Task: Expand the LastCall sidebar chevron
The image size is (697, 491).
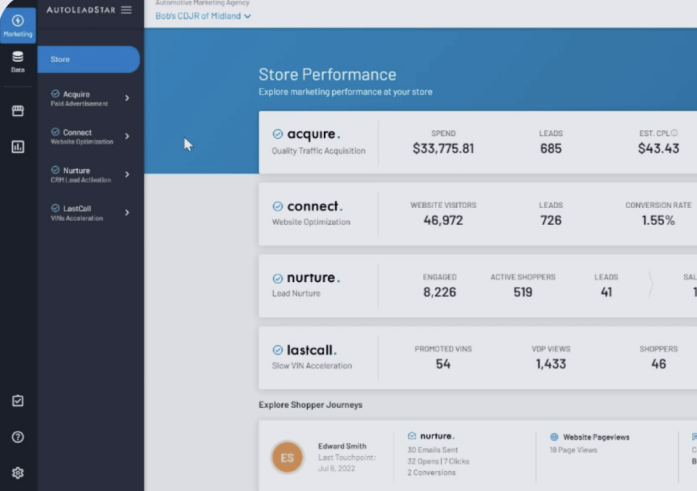Action: 127,212
